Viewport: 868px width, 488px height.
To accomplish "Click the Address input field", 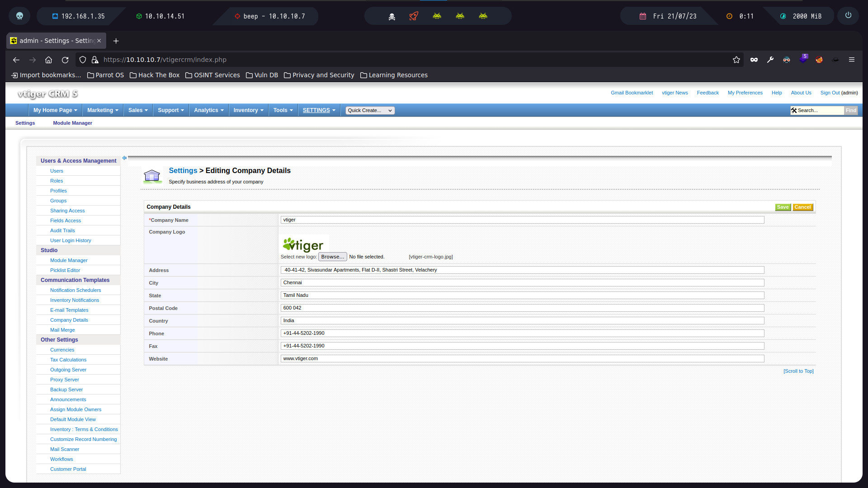I will point(522,270).
